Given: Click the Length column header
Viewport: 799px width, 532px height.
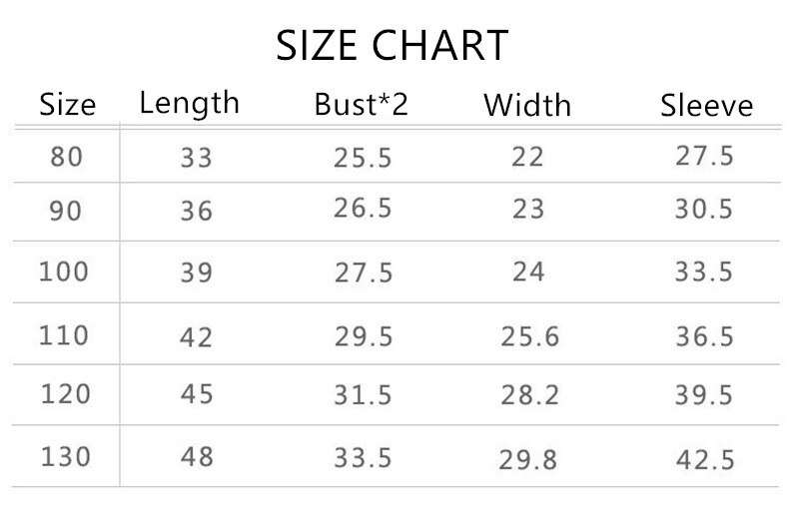Looking at the screenshot, I should tap(189, 105).
